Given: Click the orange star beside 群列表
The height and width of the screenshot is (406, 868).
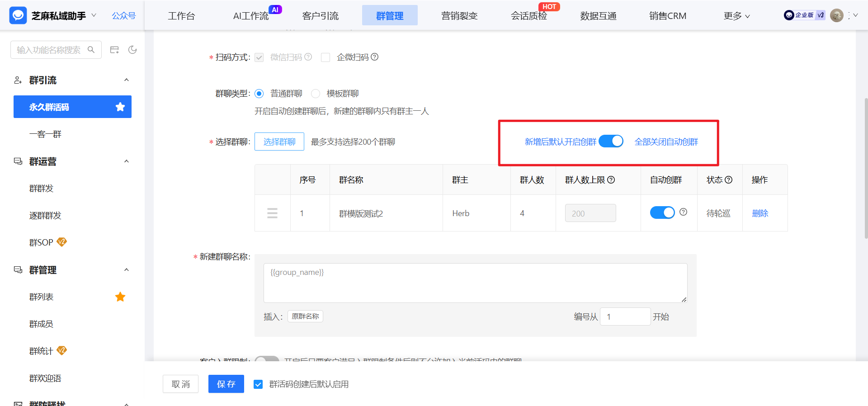Looking at the screenshot, I should 120,297.
